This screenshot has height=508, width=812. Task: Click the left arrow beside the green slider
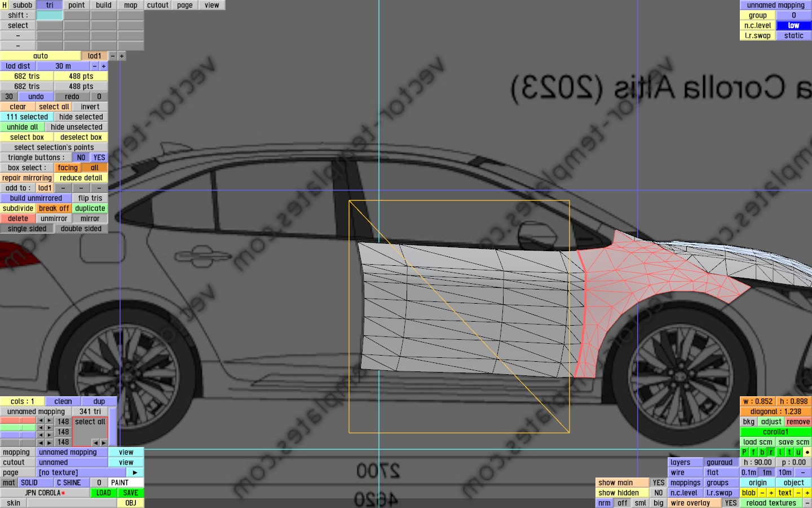coord(41,428)
